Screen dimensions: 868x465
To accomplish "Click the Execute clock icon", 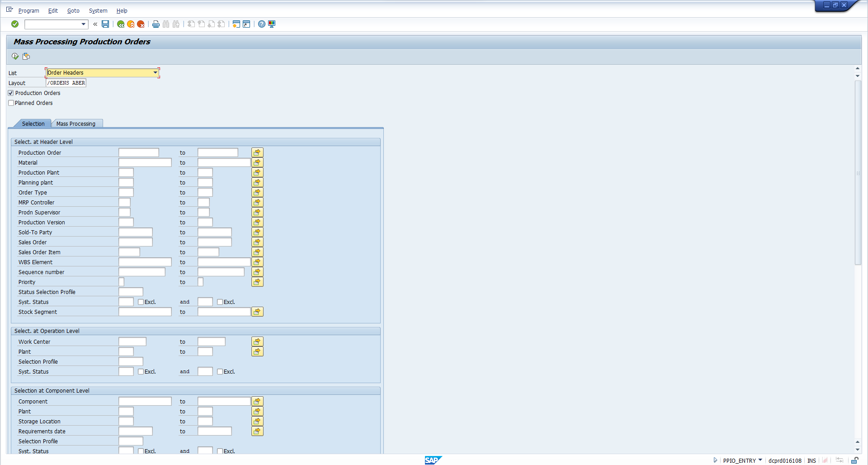I will click(15, 57).
